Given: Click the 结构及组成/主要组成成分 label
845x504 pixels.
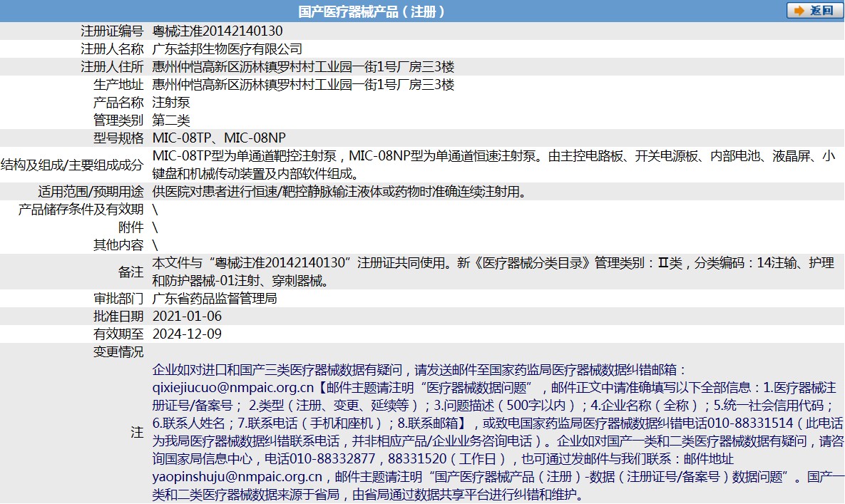Looking at the screenshot, I should coord(72,165).
